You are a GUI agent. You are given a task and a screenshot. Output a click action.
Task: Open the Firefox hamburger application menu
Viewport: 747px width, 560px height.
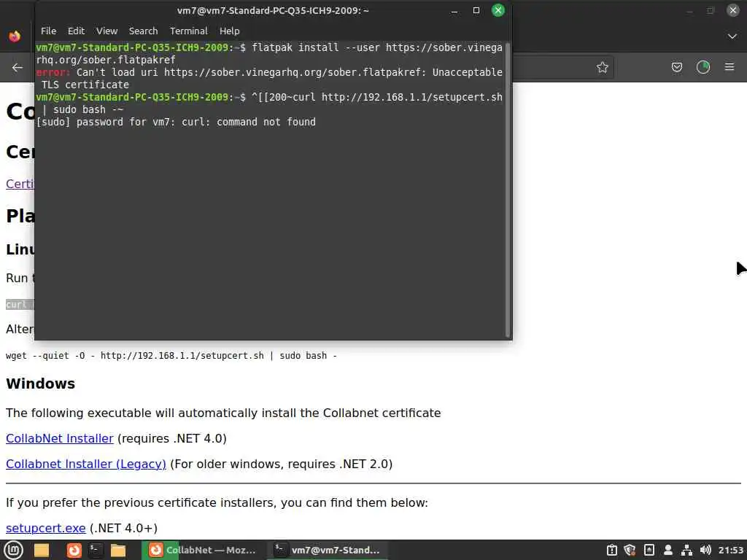(729, 67)
